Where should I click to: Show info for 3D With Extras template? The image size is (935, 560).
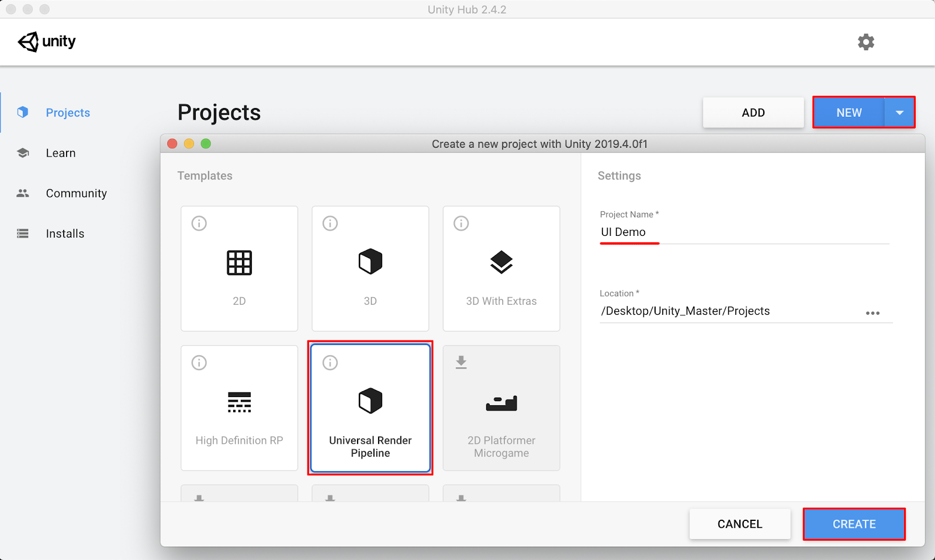[461, 224]
